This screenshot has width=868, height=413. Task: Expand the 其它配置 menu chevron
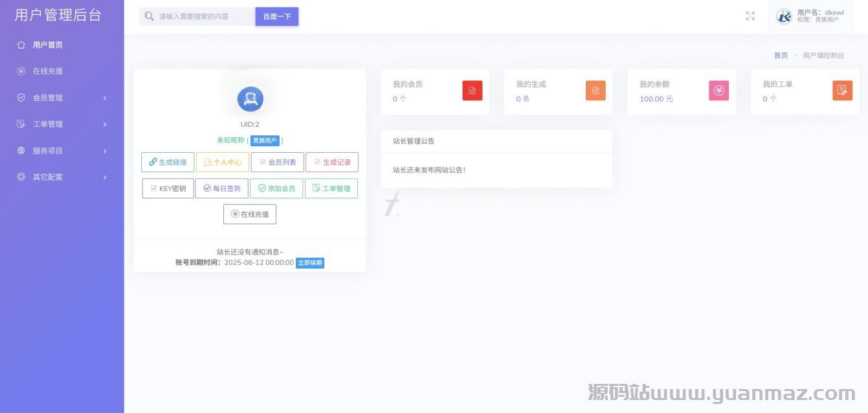pos(105,177)
